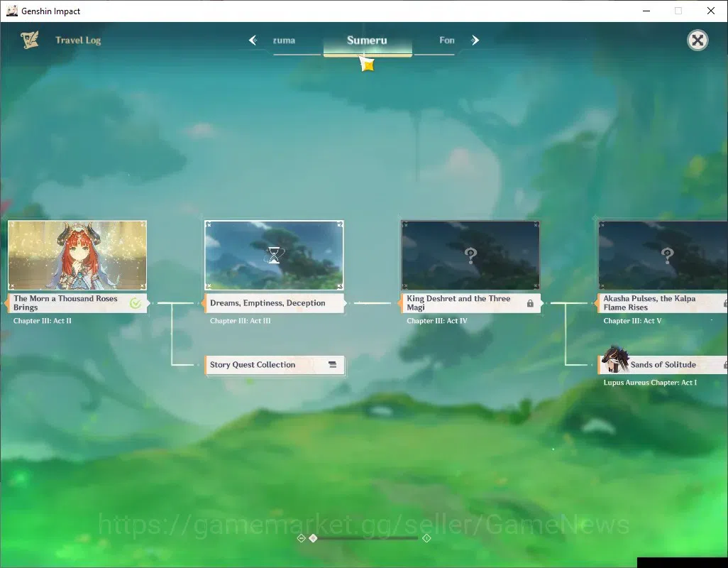The height and width of the screenshot is (568, 728).
Task: Click the Travel Log quill icon
Action: pyautogui.click(x=30, y=40)
